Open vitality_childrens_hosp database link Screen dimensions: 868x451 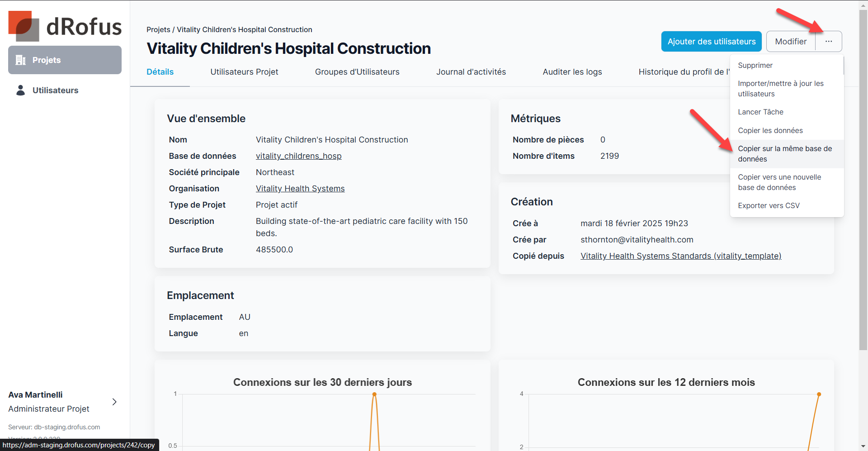click(298, 156)
